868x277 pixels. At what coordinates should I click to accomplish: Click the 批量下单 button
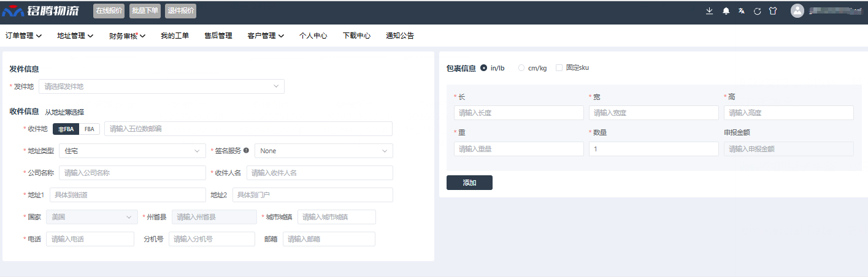point(145,10)
